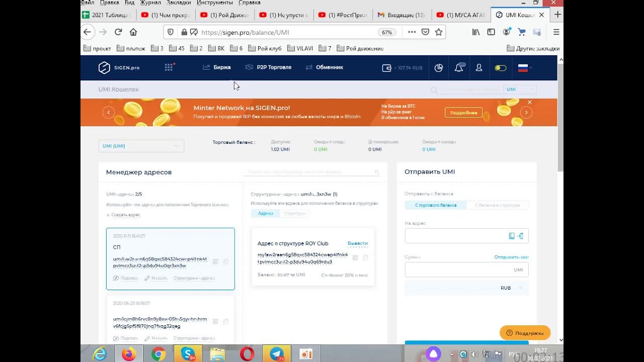Toggle the dark/light theme switch

(500, 68)
